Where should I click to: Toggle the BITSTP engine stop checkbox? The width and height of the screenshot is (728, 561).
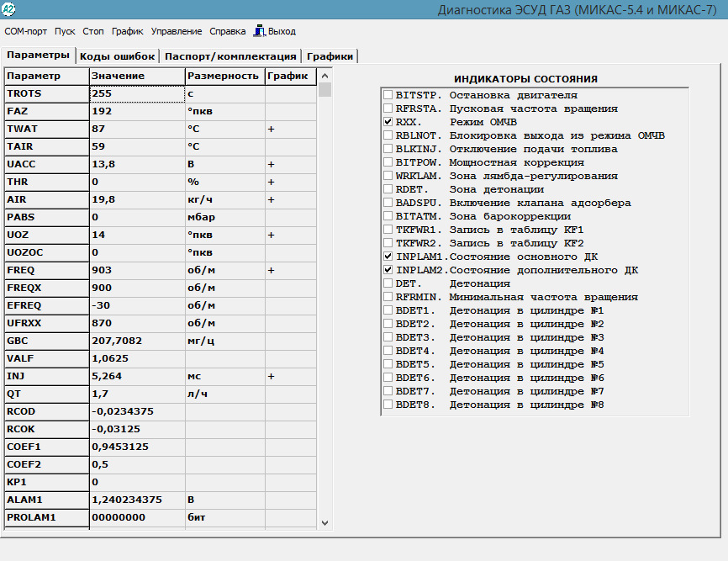388,95
